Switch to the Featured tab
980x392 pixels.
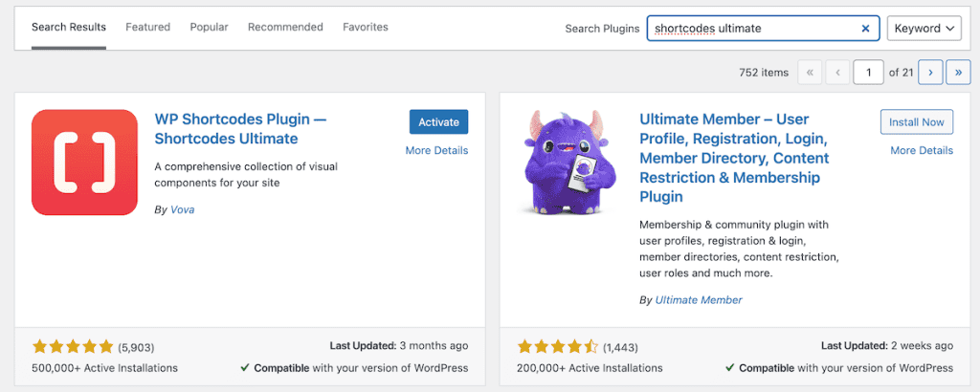coord(147,27)
